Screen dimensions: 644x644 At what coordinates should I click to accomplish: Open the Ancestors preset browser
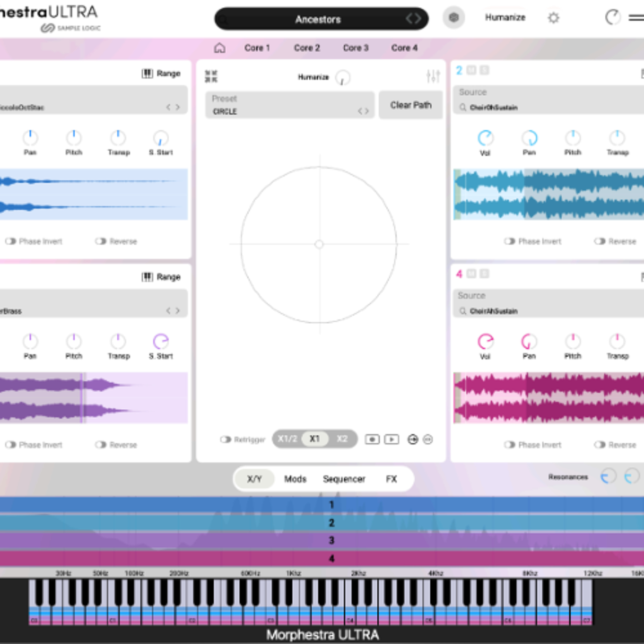(x=321, y=19)
